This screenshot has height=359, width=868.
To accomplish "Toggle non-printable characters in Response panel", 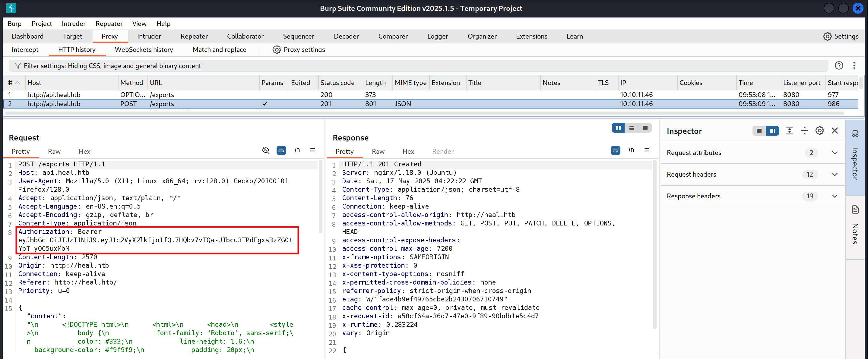I will (x=631, y=150).
